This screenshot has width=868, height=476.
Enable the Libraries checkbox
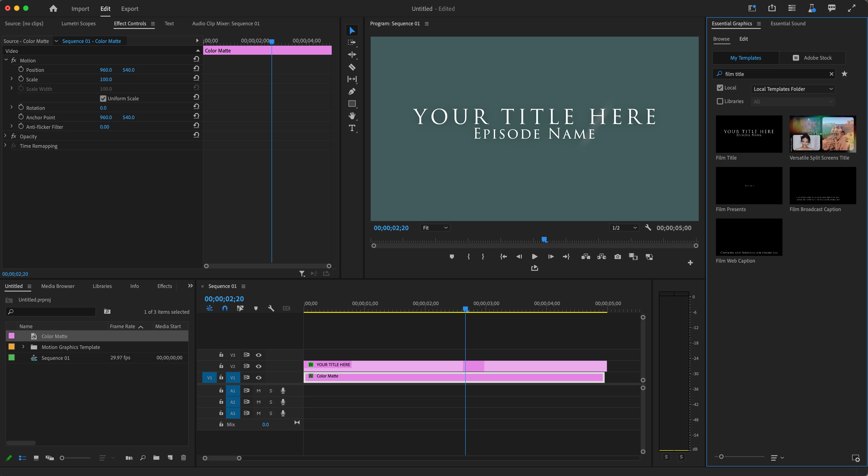click(720, 101)
